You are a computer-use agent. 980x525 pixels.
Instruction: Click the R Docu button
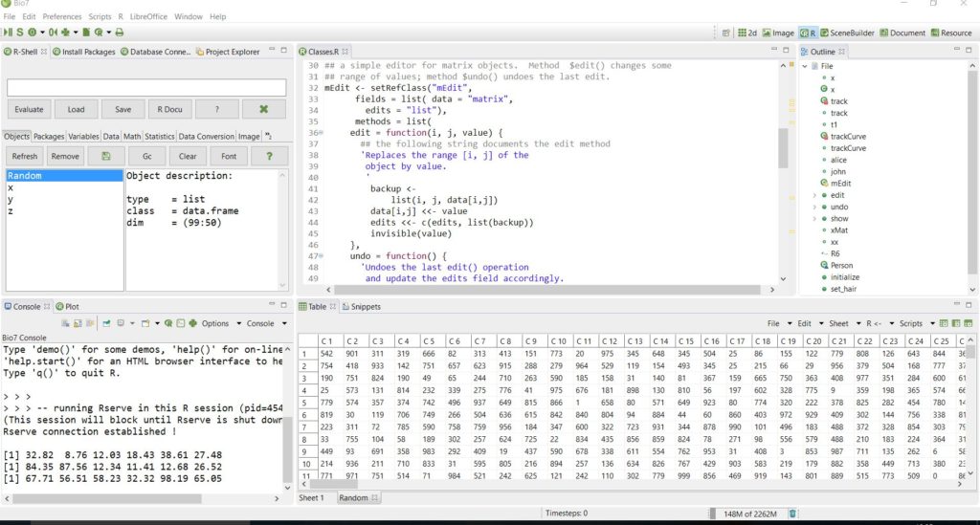tap(170, 109)
